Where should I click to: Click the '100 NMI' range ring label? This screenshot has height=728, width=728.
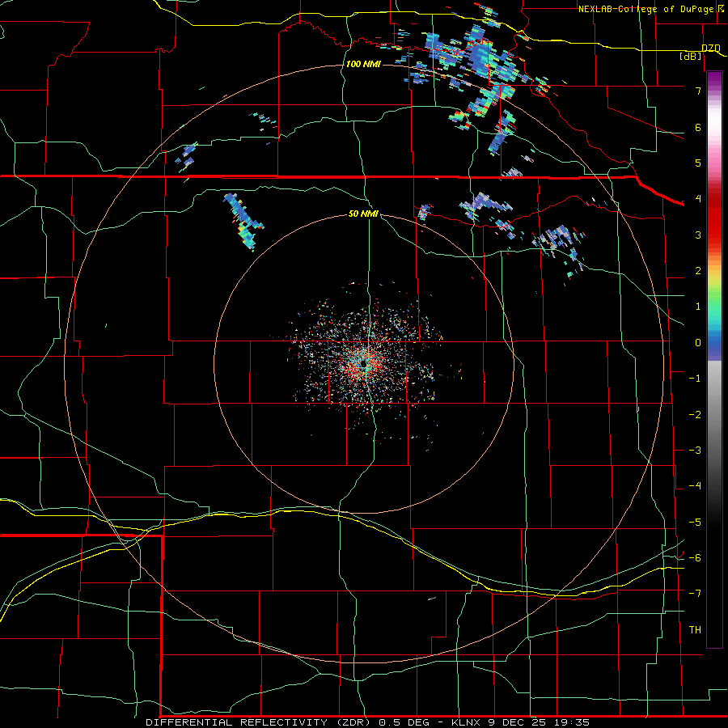[x=363, y=64]
